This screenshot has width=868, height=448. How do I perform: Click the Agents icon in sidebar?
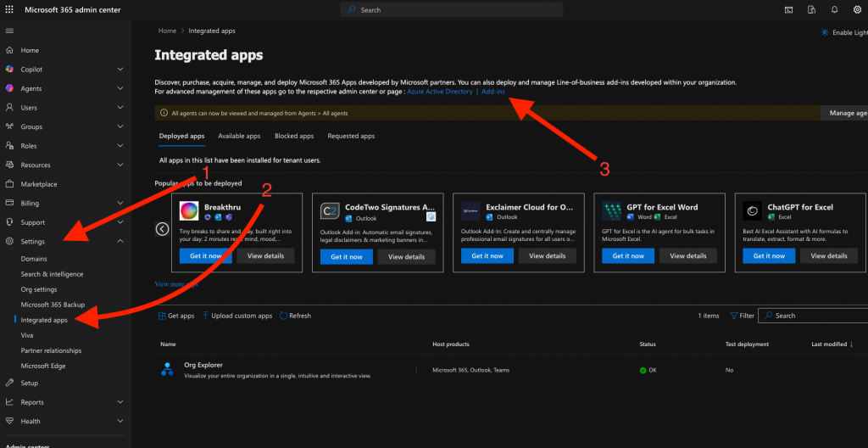(9, 88)
